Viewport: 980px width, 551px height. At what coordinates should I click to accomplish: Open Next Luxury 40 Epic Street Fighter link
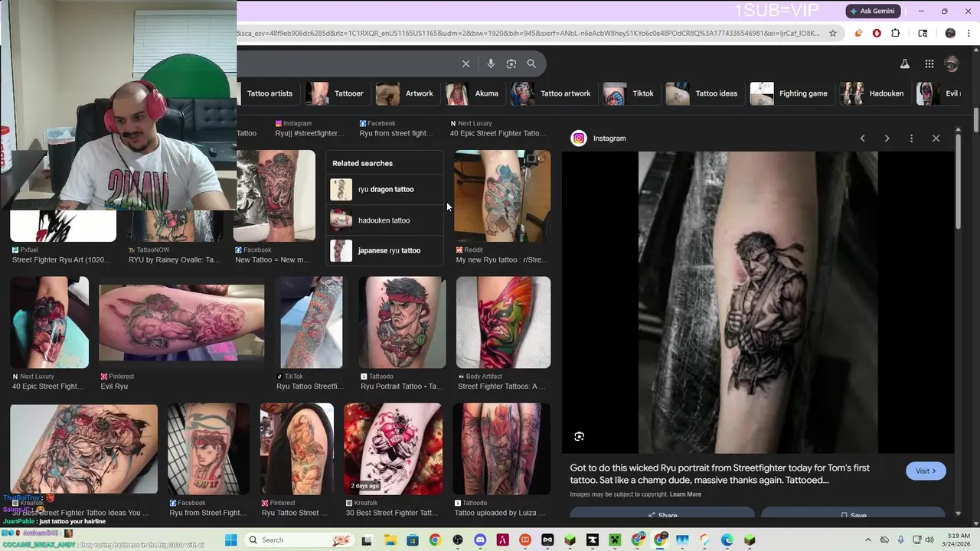(x=497, y=133)
